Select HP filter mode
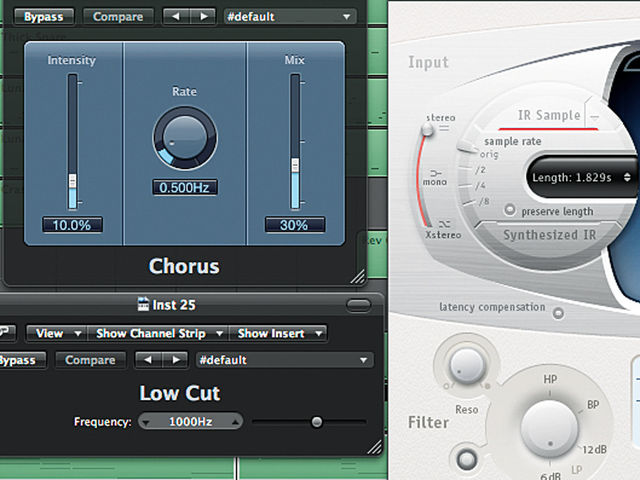The width and height of the screenshot is (640, 480). tap(550, 379)
